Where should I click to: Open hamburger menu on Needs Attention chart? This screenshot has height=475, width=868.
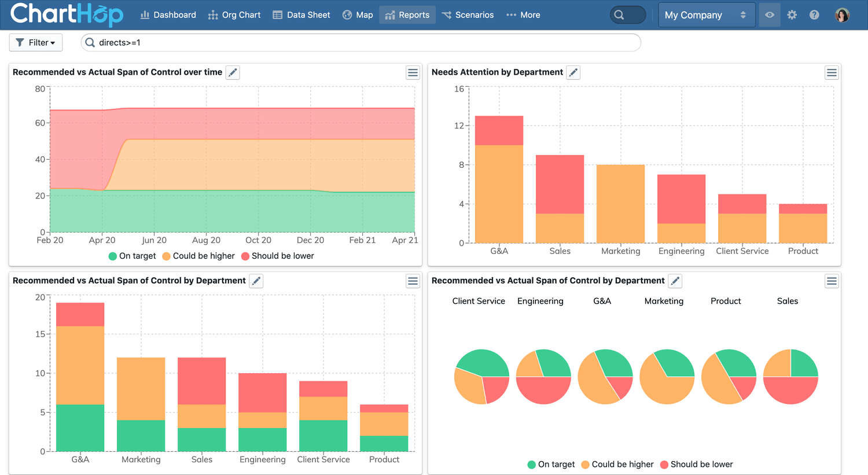pos(832,72)
